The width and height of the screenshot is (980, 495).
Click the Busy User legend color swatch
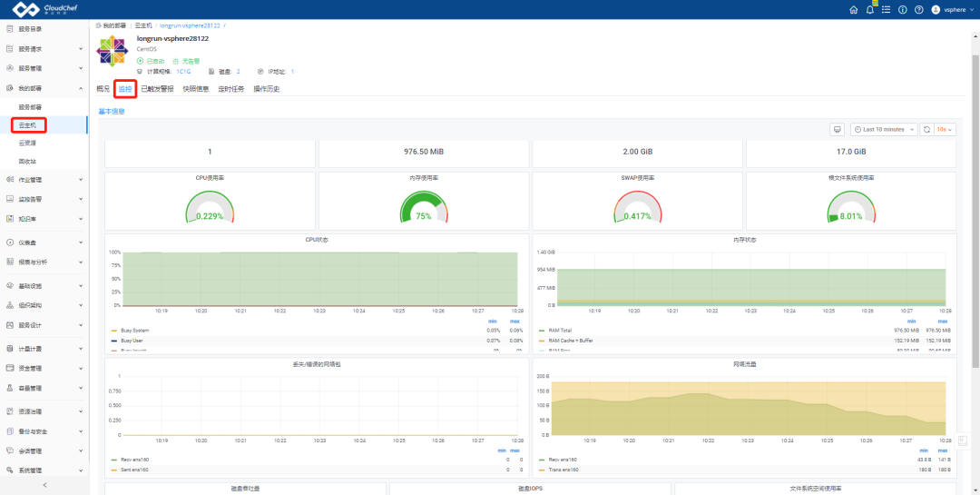113,341
